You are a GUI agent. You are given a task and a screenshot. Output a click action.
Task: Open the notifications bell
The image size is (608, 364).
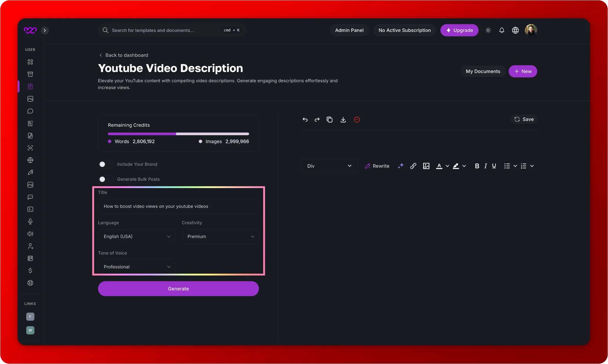pos(502,30)
